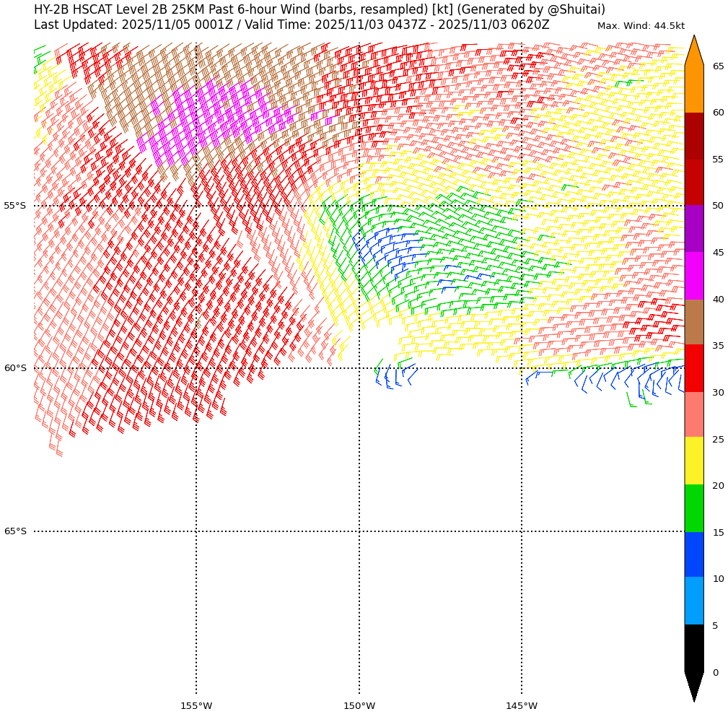Click the 155°W longitude axis label

click(x=196, y=705)
